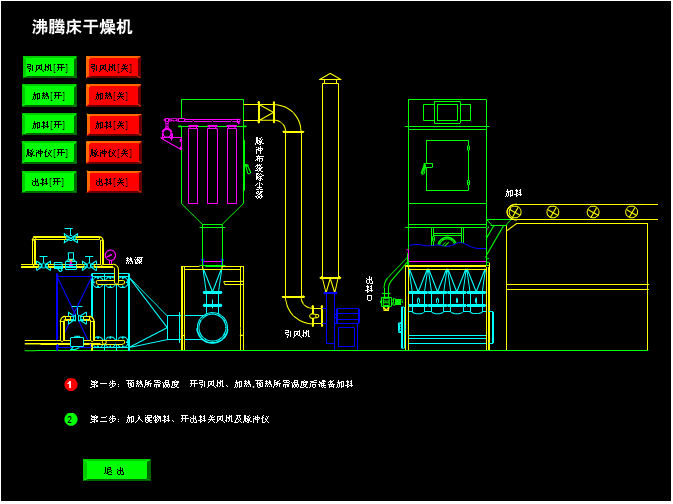Select the chimney cap on the exhaust stack
This screenshot has height=504, width=673.
330,78
